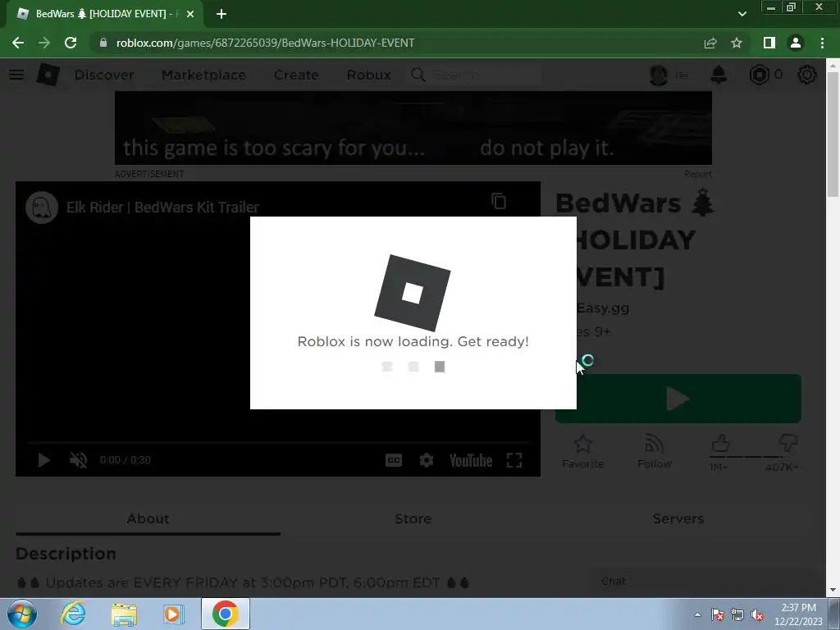Open the Create menu item
840x630 pixels.
296,75
